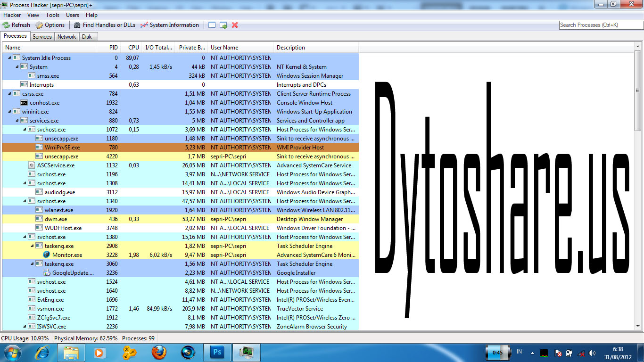The width and height of the screenshot is (644, 362).
Task: Click the Interrupts row
Action: point(181,85)
